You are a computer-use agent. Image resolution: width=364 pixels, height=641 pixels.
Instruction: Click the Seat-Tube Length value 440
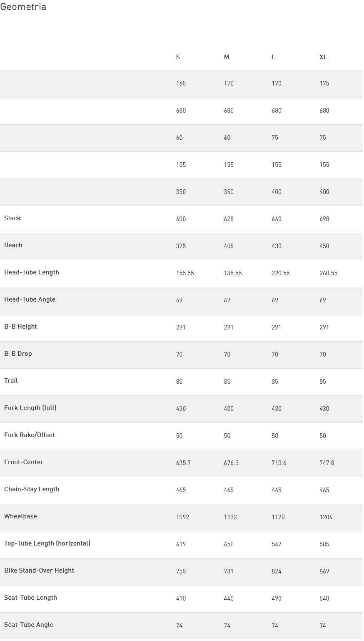coord(229,598)
